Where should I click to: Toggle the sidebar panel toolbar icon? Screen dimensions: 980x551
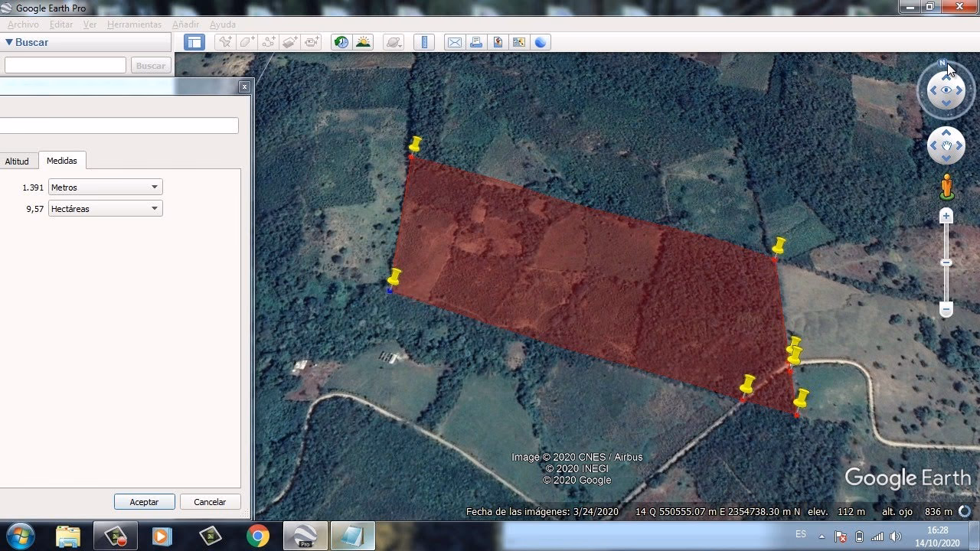(194, 42)
